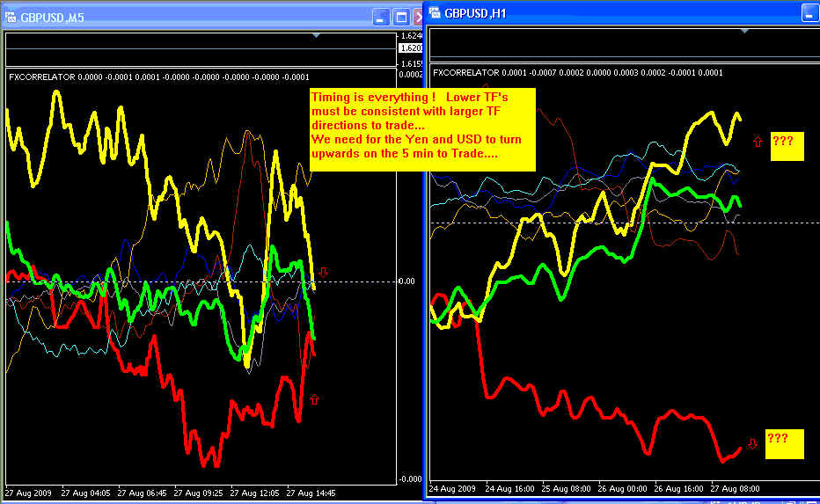Screen dimensions: 820x504
Task: Click the 1.6155 price axis value
Action: click(x=411, y=64)
